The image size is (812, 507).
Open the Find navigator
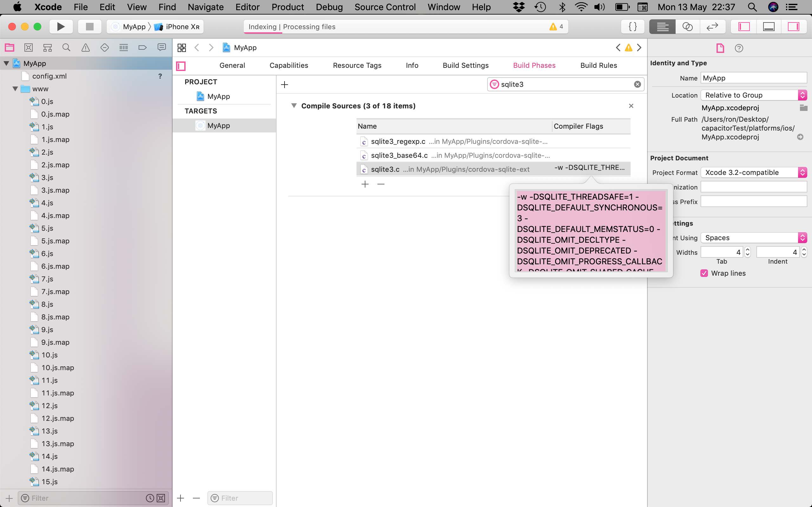66,47
